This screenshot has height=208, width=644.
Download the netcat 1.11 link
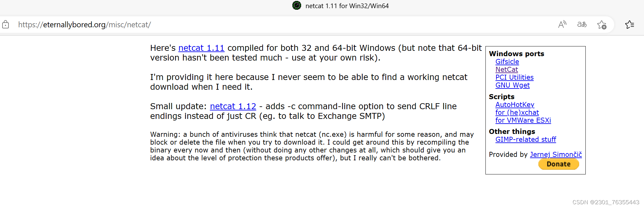coord(201,48)
